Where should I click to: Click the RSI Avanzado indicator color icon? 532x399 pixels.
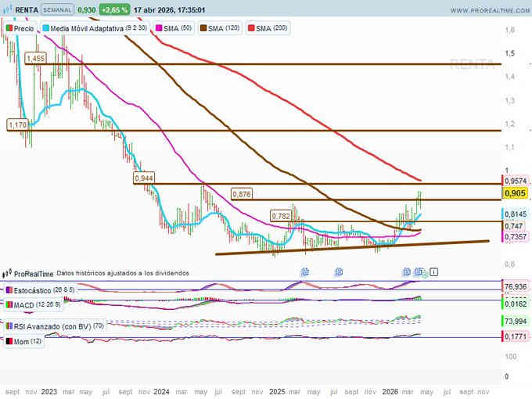pos(9,325)
